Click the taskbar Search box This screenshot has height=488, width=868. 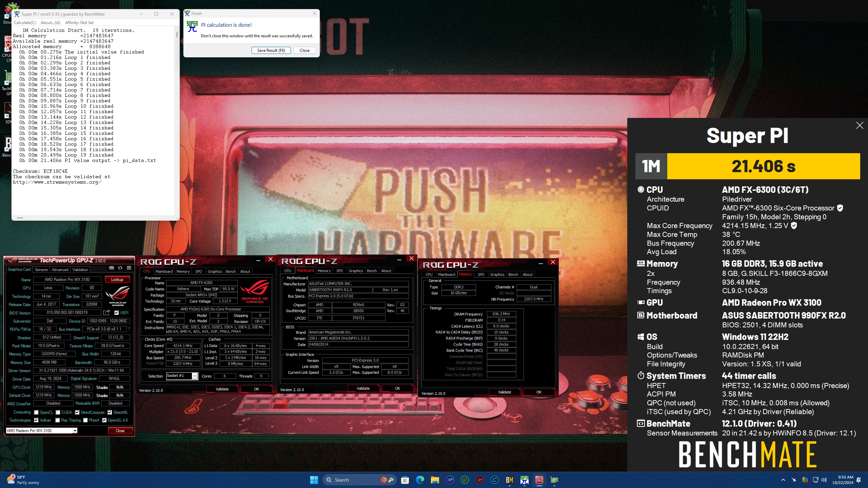click(359, 480)
